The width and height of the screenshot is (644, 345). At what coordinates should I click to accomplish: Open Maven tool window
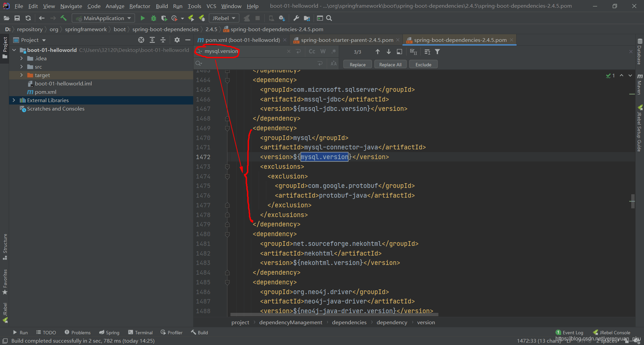point(640,84)
